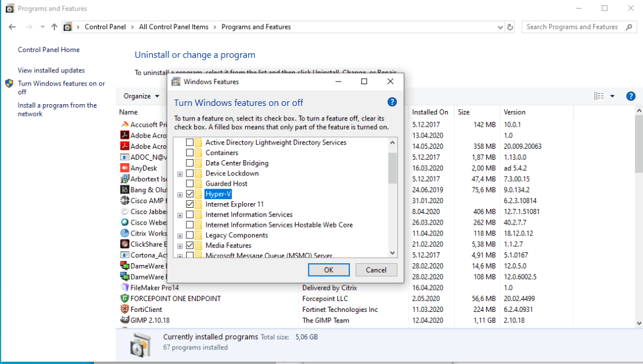The image size is (643, 364).
Task: Expand the Internet Information Services node
Action: 180,215
